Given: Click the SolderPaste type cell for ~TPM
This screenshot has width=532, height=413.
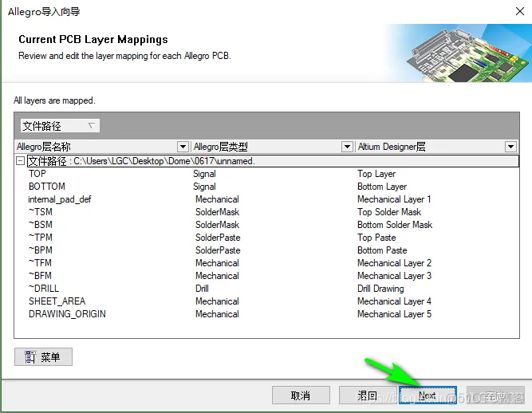Looking at the screenshot, I should [218, 238].
